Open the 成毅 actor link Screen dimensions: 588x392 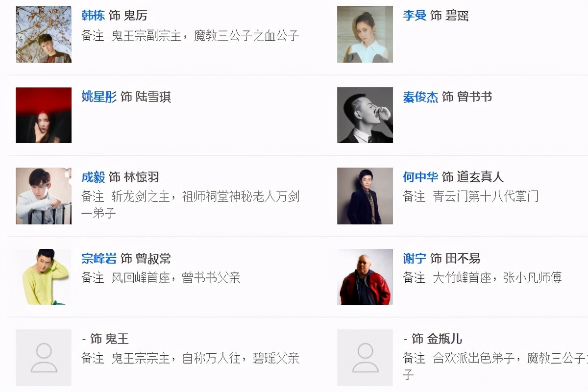[93, 177]
